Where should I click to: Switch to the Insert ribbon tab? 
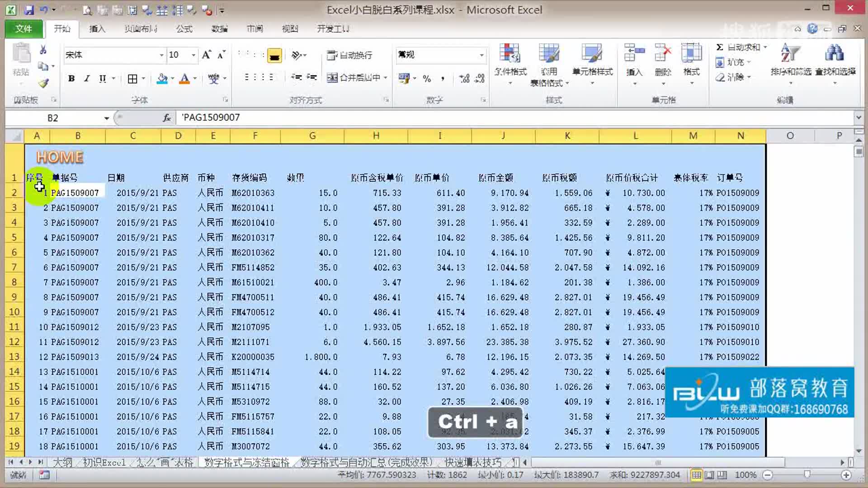pyautogui.click(x=97, y=29)
